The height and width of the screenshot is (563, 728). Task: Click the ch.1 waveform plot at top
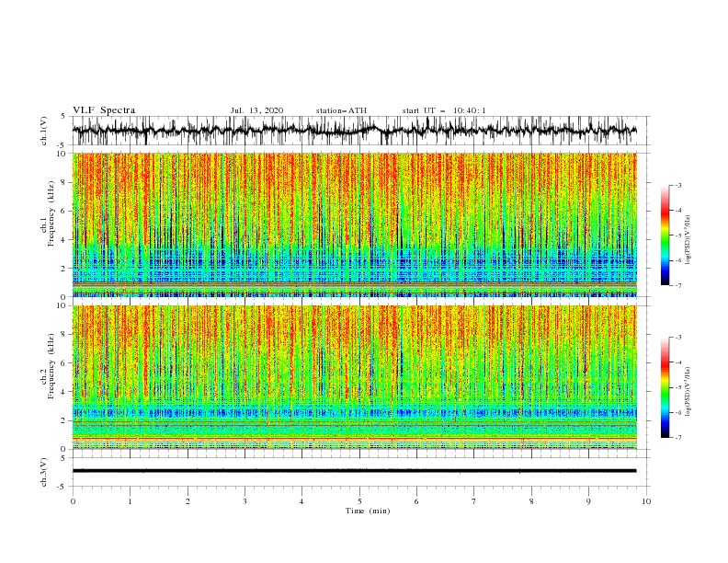[x=354, y=131]
